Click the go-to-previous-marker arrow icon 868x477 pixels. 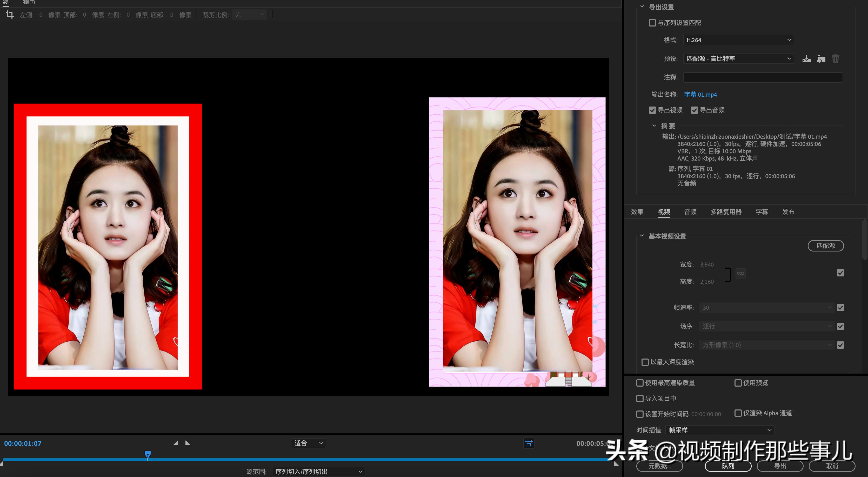(176, 443)
